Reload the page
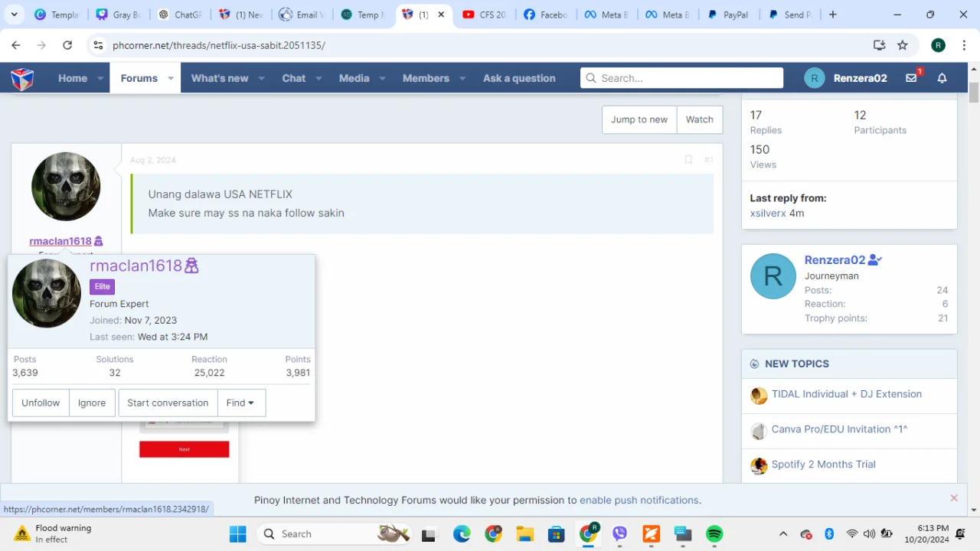The width and height of the screenshot is (980, 551). tap(67, 45)
